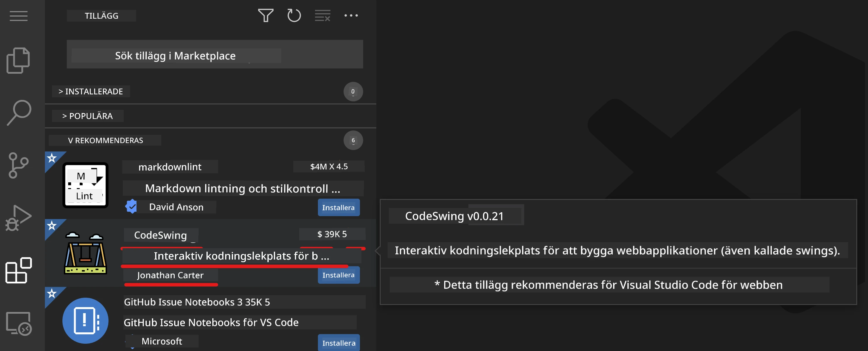Open the Run and Debug view
The image size is (868, 351).
coord(18,218)
